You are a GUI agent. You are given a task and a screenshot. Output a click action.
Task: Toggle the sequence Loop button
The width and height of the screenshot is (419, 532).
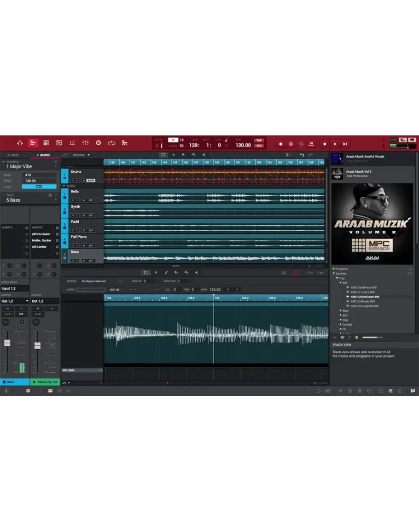tap(39, 187)
